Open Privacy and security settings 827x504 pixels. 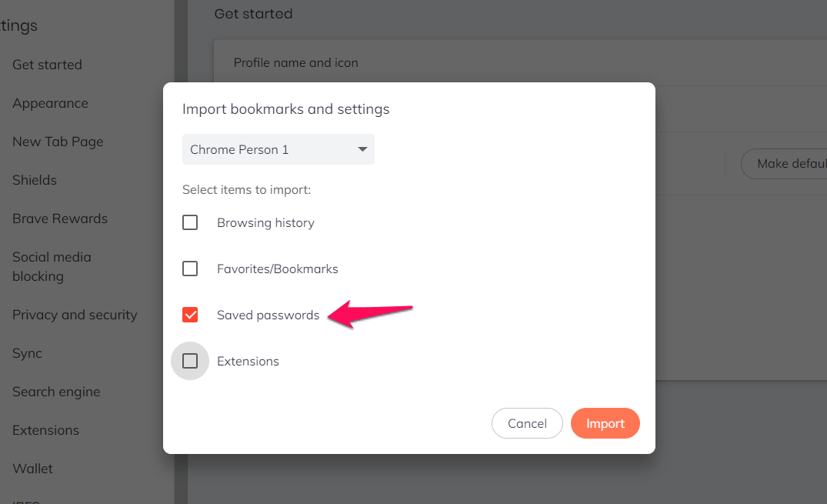click(75, 315)
